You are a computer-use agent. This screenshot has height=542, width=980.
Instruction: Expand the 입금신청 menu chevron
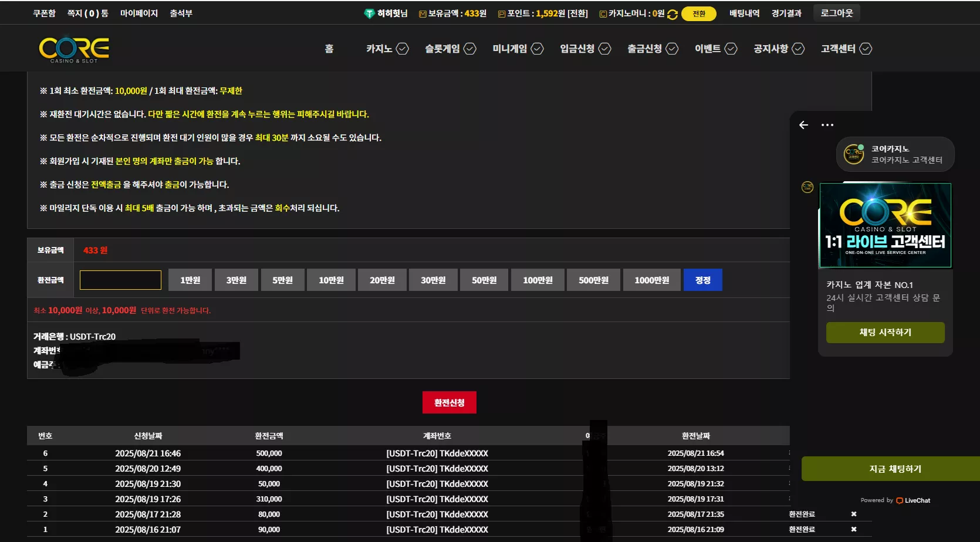(605, 49)
